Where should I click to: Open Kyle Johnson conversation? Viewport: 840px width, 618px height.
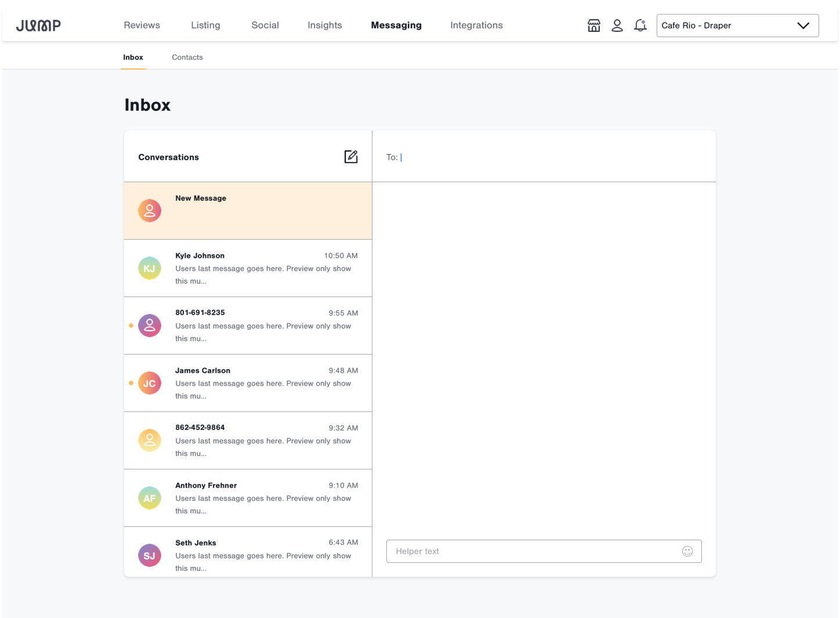248,268
